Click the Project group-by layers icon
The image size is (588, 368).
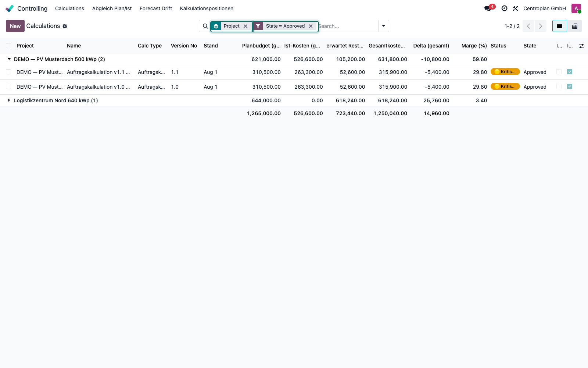(x=216, y=26)
